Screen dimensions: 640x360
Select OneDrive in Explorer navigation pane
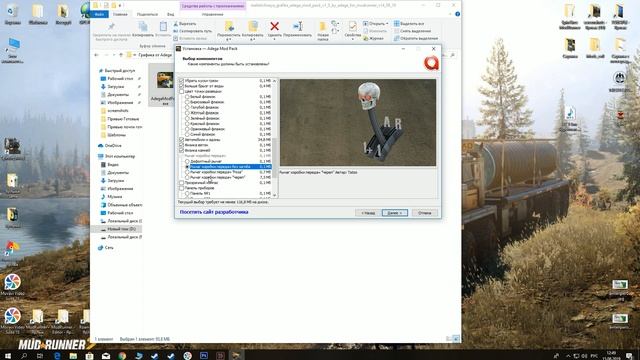click(110, 146)
